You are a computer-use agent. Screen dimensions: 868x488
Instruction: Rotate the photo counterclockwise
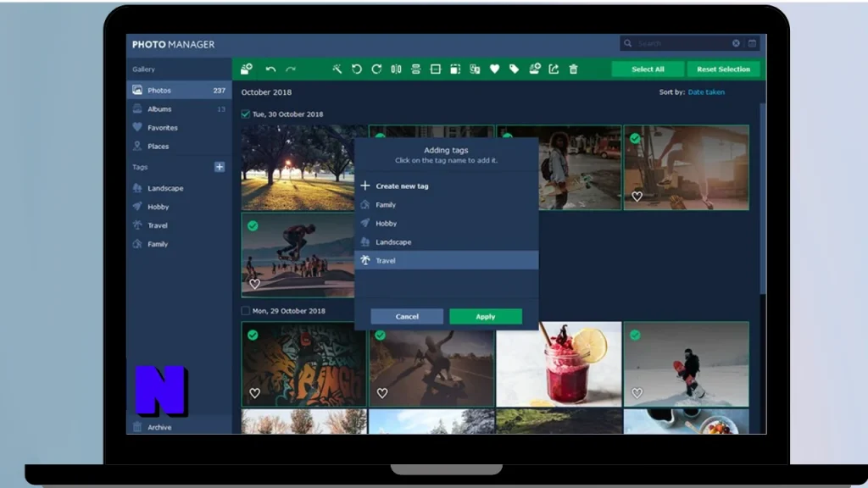[x=357, y=69]
